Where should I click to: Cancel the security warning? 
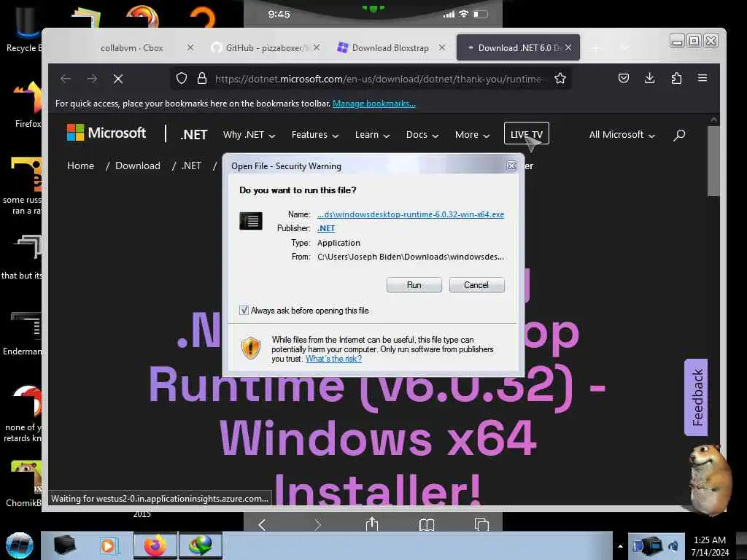tap(476, 285)
